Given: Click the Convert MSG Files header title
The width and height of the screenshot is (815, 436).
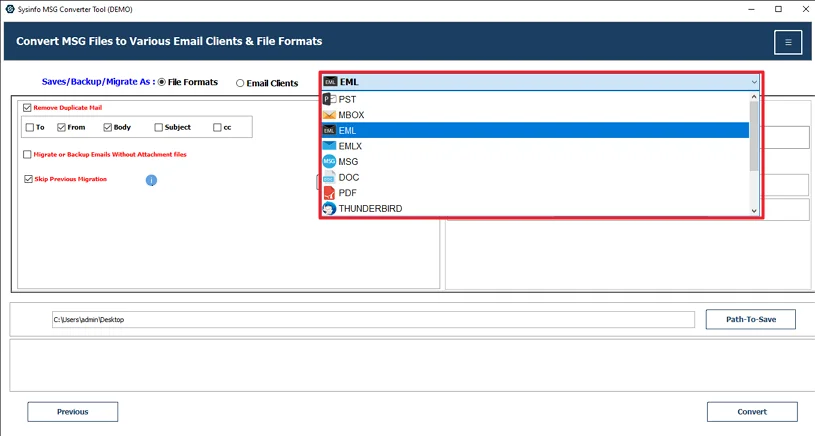Looking at the screenshot, I should pos(169,41).
